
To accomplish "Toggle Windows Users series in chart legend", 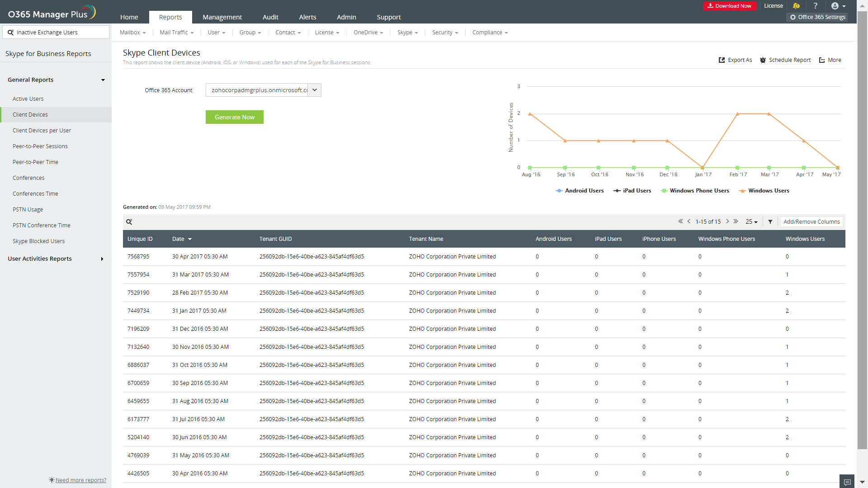I will 764,191.
